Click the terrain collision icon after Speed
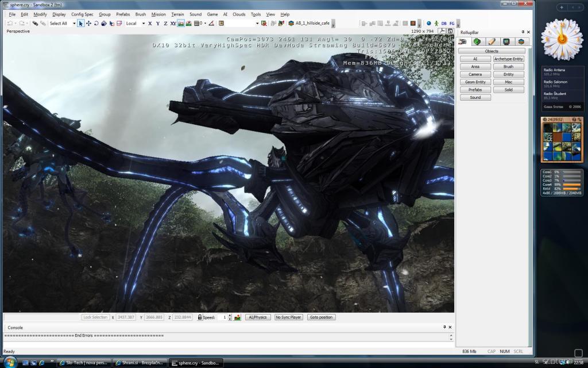The height and width of the screenshot is (368, 588). coord(237,317)
